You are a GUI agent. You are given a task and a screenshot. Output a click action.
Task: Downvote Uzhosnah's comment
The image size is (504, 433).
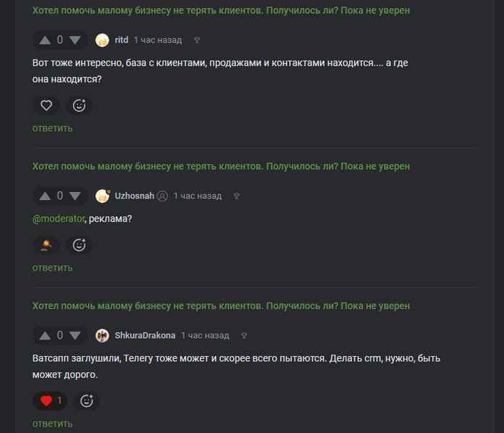[75, 196]
